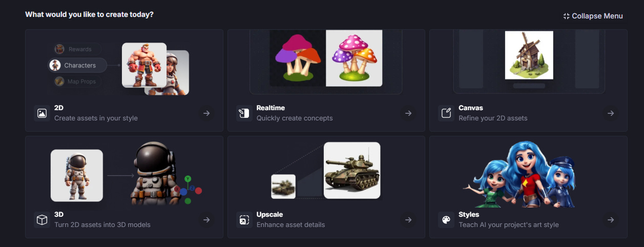Screen dimensions: 644x247
Task: Collapse the menu with Collapse Menu
Action: pos(593,16)
